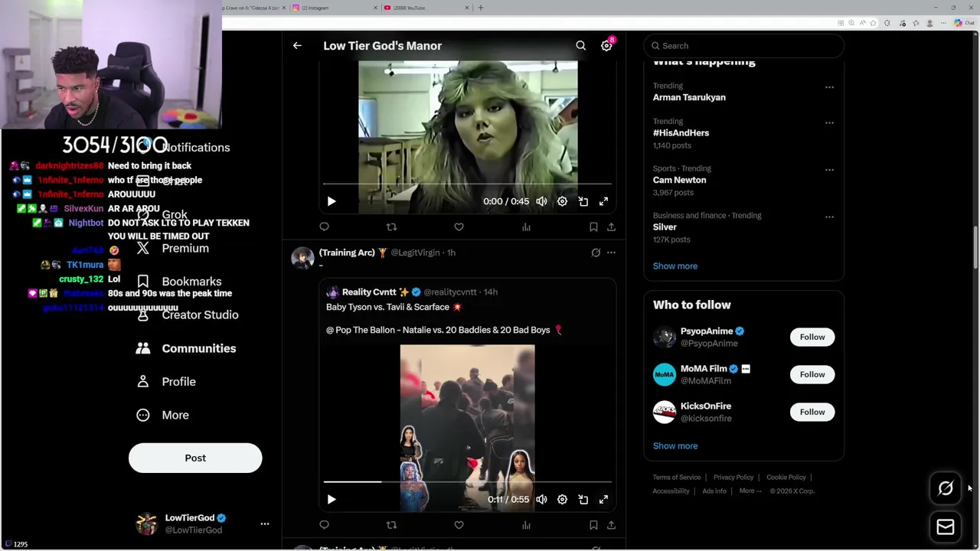Image resolution: width=980 pixels, height=551 pixels.
Task: Follow KicksOnFire
Action: pyautogui.click(x=812, y=412)
